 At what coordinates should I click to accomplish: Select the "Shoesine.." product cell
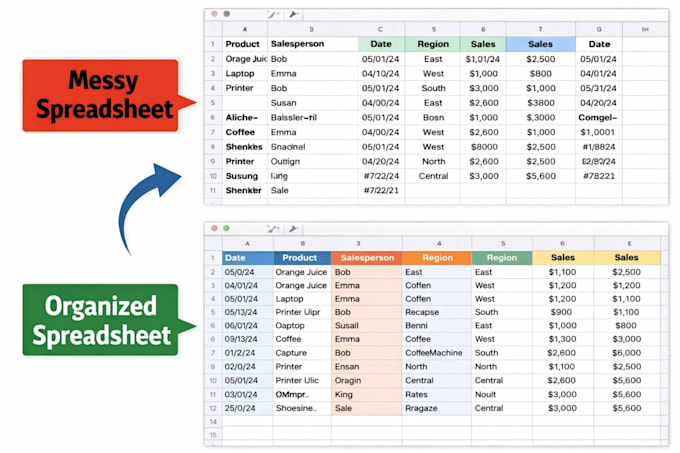pos(302,408)
